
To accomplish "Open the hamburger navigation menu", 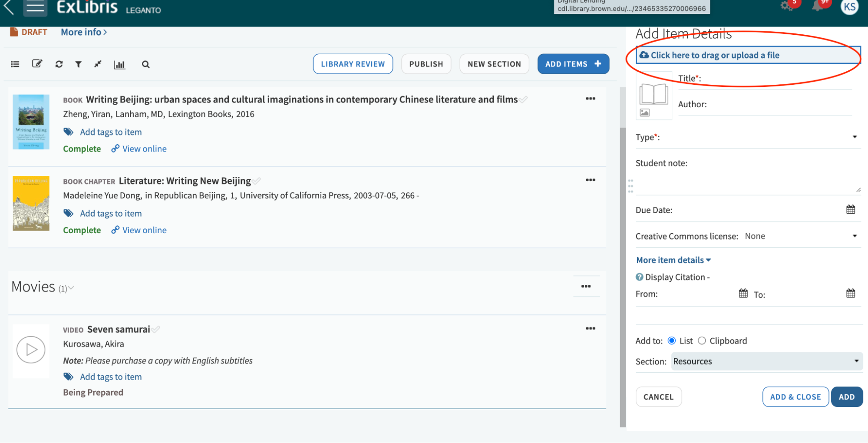I will click(x=35, y=7).
